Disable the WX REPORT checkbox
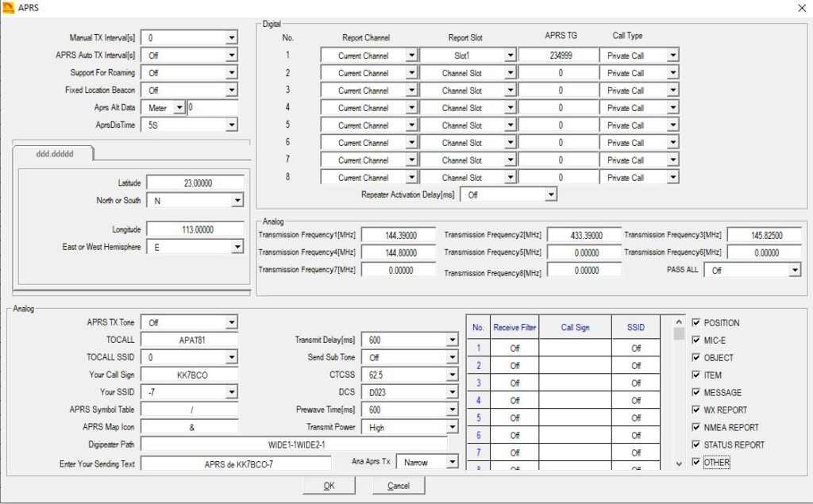The height and width of the screenshot is (504, 813). (x=696, y=410)
